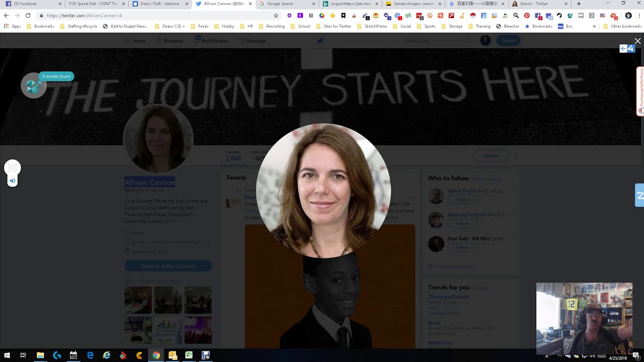Screen dimensions: 644x362
Task: Open Outlook from taskbar
Action: 173,355
